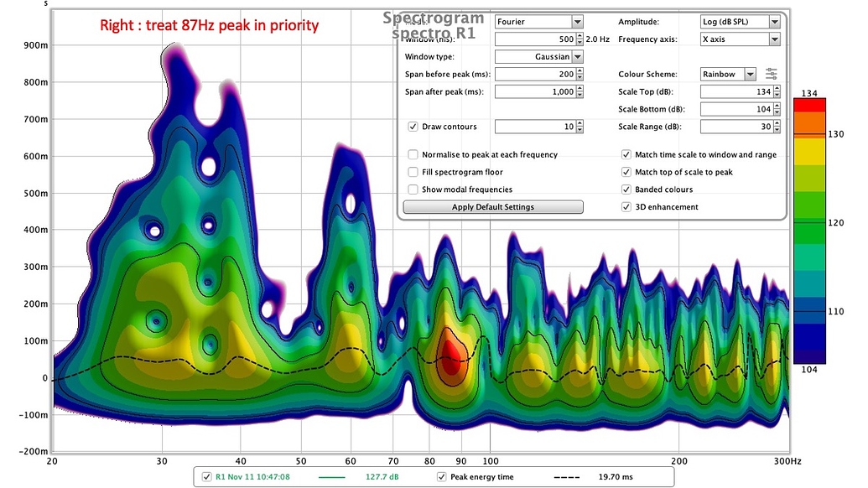Expand the Window type Gaussian dropdown
Screen dimensions: 868x488
538,56
